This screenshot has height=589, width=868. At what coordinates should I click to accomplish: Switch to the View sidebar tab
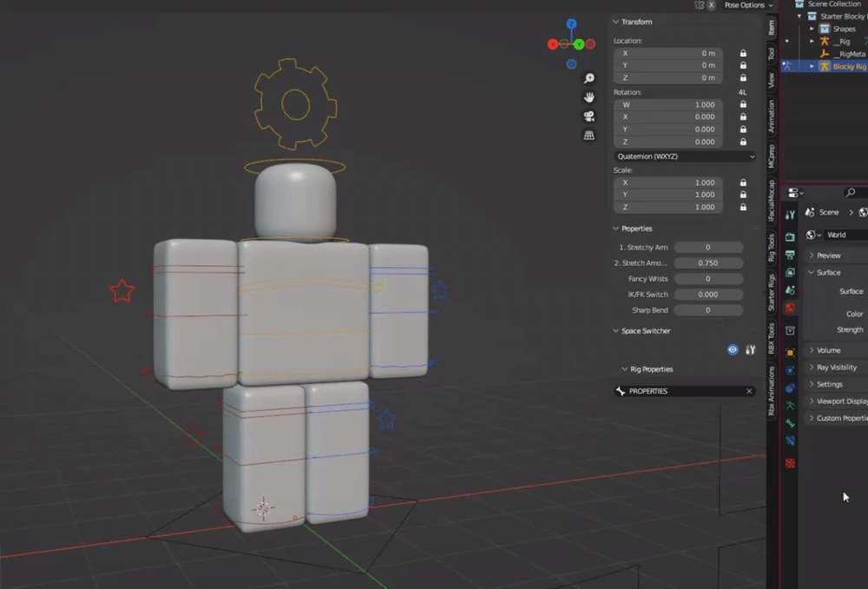click(x=772, y=80)
